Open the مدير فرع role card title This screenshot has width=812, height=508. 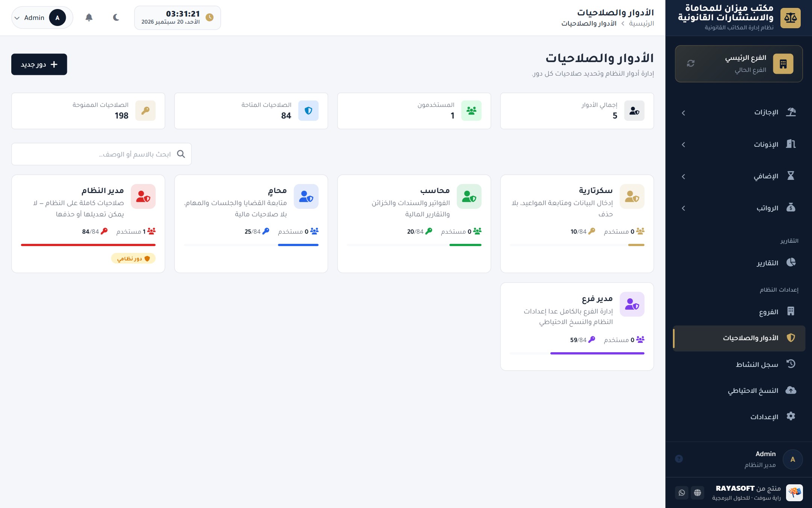coord(597,299)
